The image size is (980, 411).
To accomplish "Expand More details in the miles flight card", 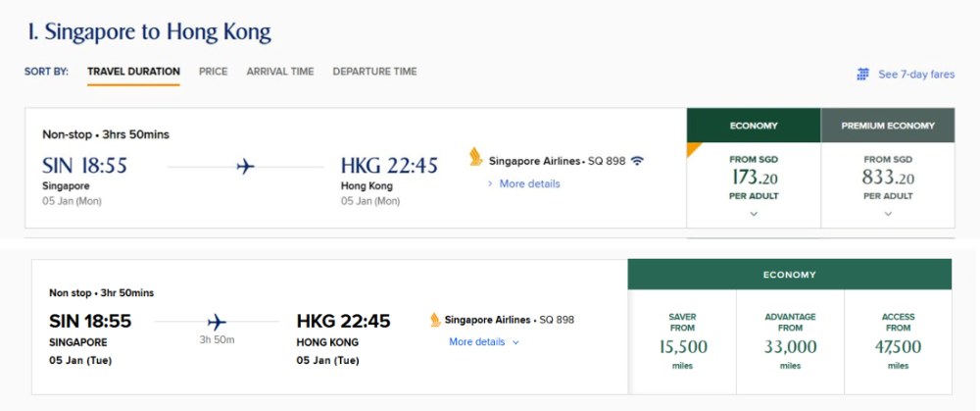I will pos(484,342).
